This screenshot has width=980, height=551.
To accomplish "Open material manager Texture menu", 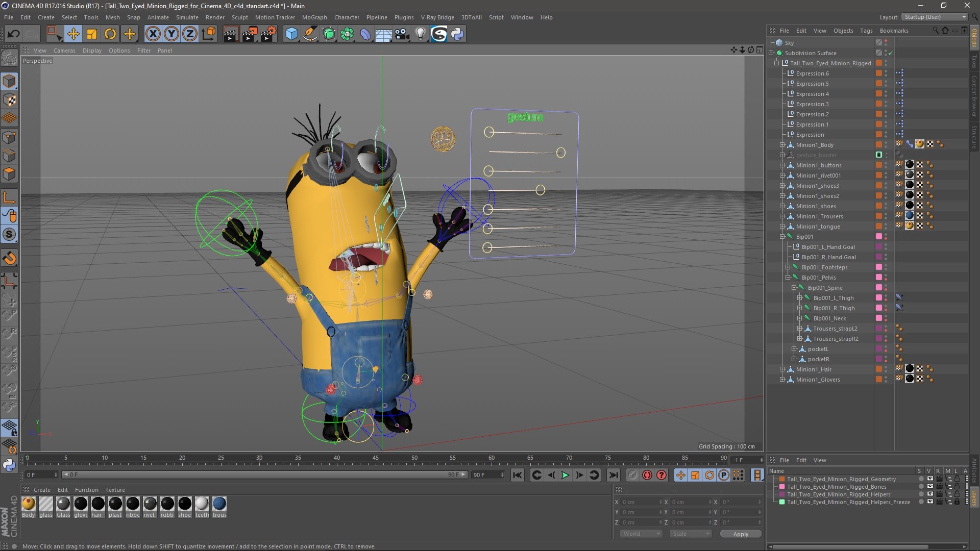I will pyautogui.click(x=115, y=490).
